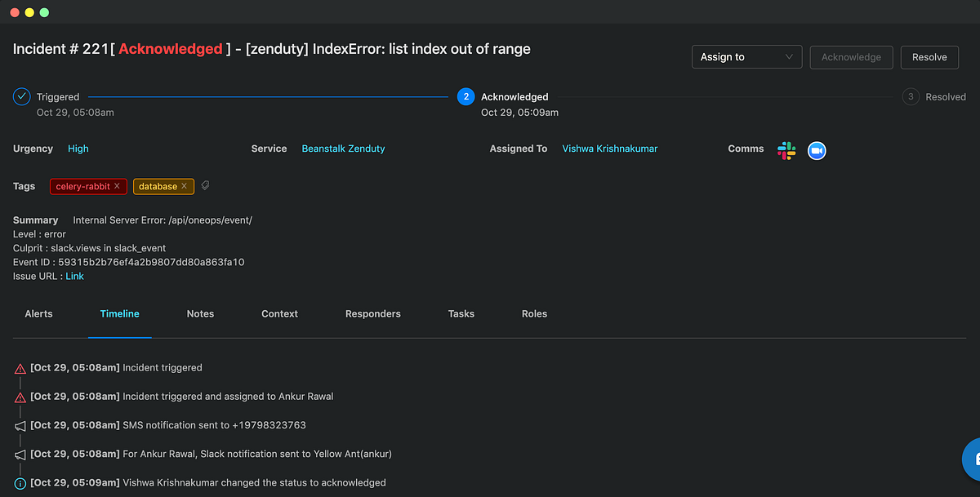The image size is (980, 497).
Task: Open the Assign to dropdown
Action: (746, 56)
